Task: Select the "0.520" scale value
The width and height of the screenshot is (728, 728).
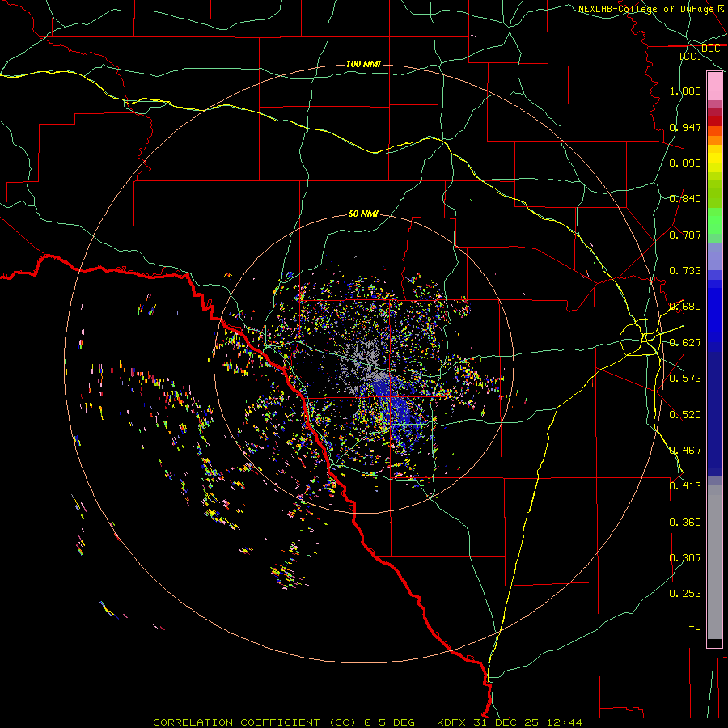Action: [685, 415]
